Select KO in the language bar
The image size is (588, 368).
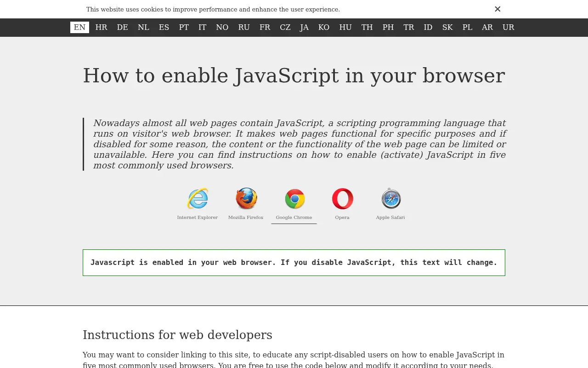pos(324,27)
